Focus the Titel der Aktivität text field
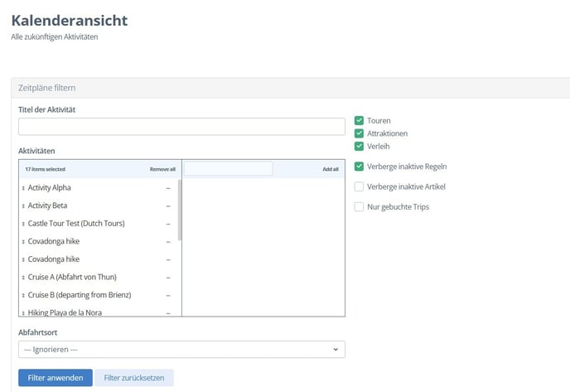This screenshot has width=570, height=392. click(181, 127)
